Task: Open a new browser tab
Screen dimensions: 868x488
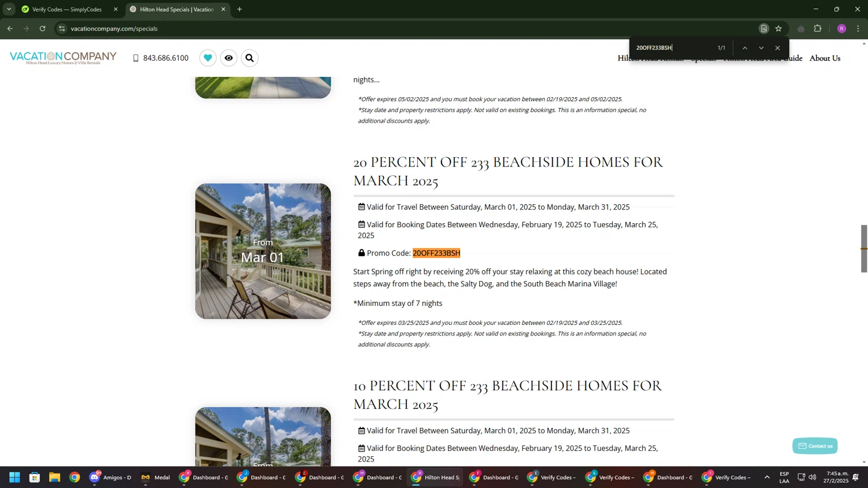Action: tap(240, 9)
